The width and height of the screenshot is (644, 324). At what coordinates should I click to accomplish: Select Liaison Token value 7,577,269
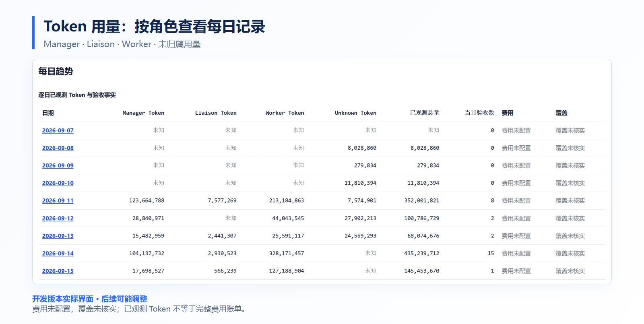(222, 200)
